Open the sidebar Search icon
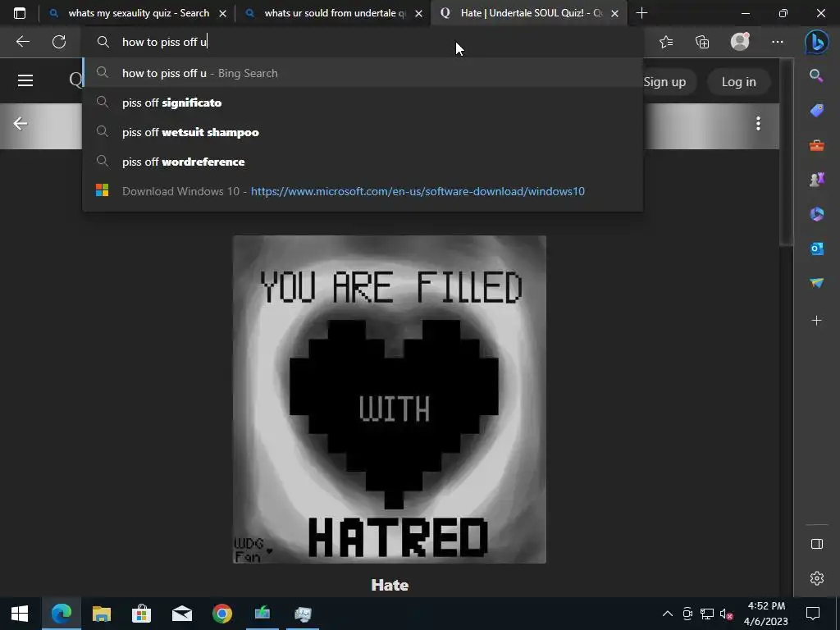 816,75
